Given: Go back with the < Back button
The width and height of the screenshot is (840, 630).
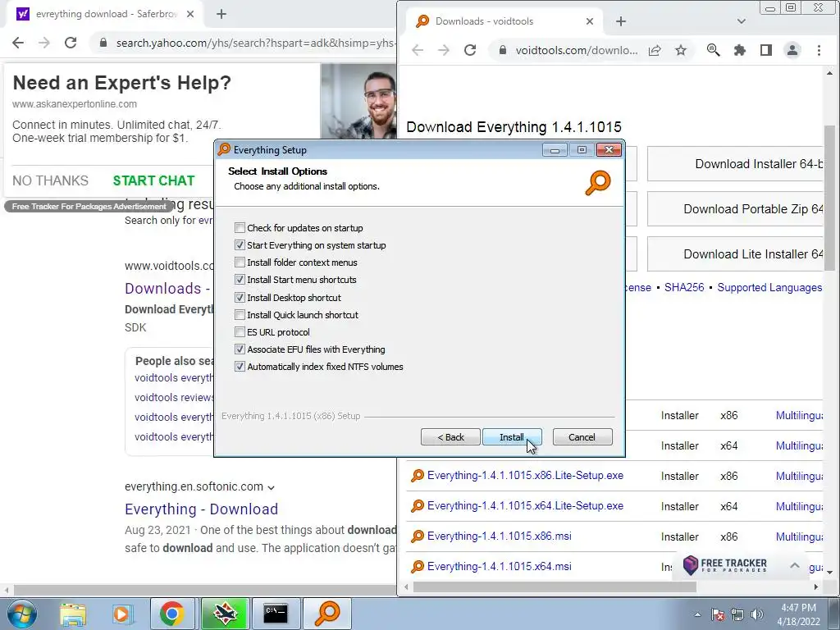Looking at the screenshot, I should 450,437.
